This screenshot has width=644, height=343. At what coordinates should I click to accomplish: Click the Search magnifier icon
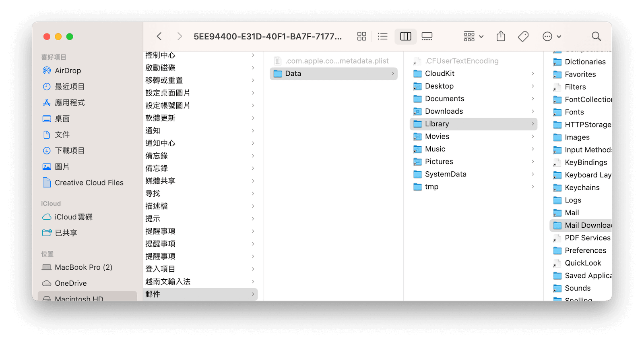tap(596, 37)
